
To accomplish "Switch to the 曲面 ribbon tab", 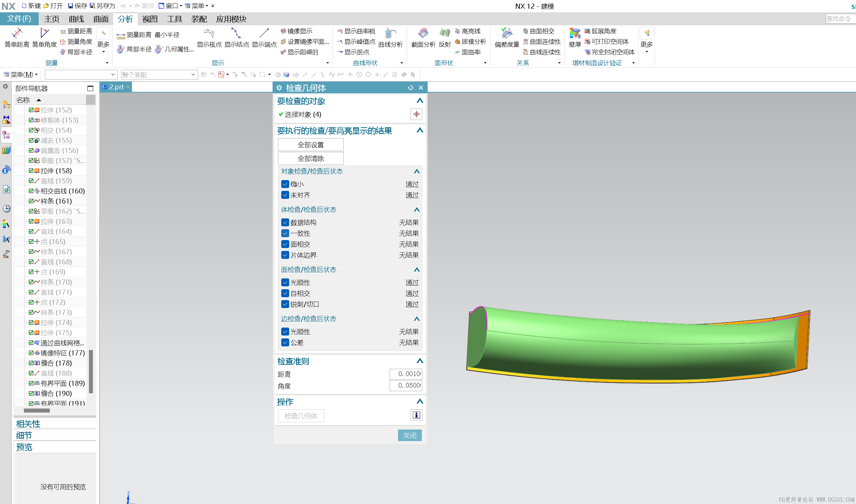I will coord(101,19).
